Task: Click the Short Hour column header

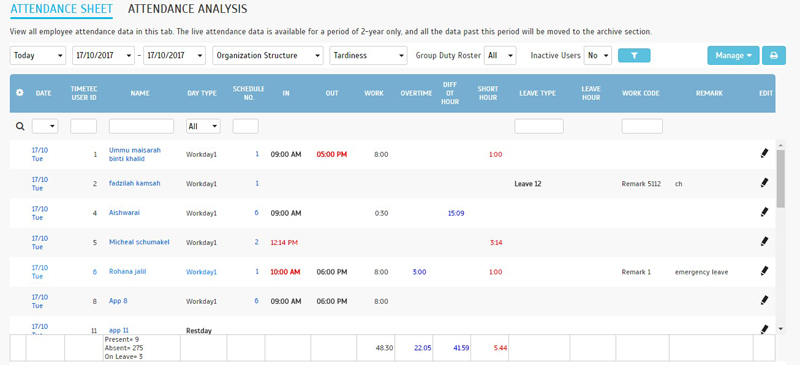Action: pos(488,93)
